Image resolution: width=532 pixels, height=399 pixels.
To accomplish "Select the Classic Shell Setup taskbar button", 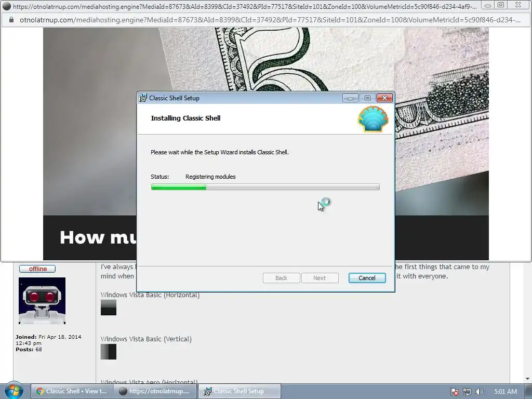I will 239,391.
